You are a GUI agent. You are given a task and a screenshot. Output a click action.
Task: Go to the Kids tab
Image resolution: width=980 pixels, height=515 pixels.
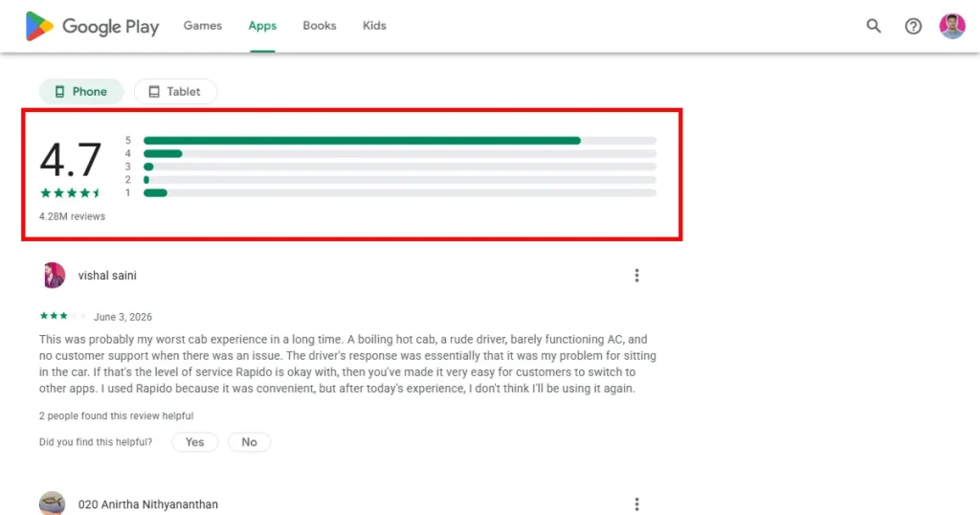coord(374,26)
